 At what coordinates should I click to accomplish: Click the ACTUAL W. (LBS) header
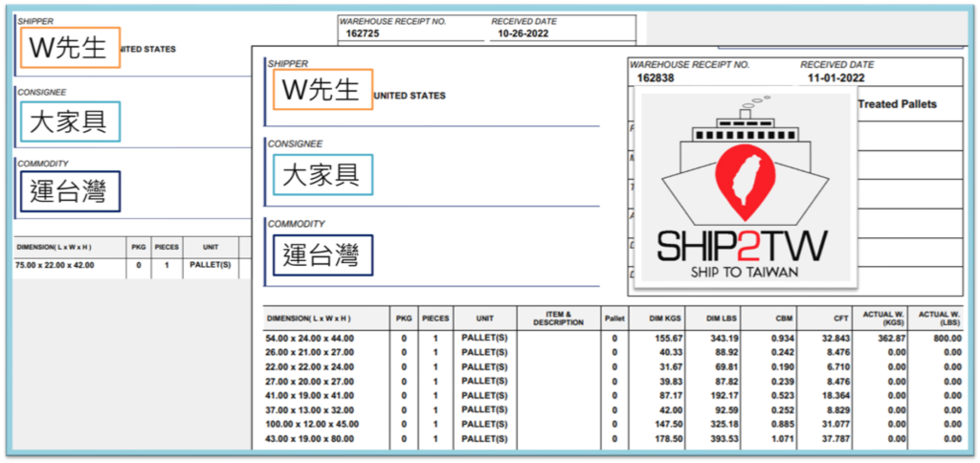[939, 318]
